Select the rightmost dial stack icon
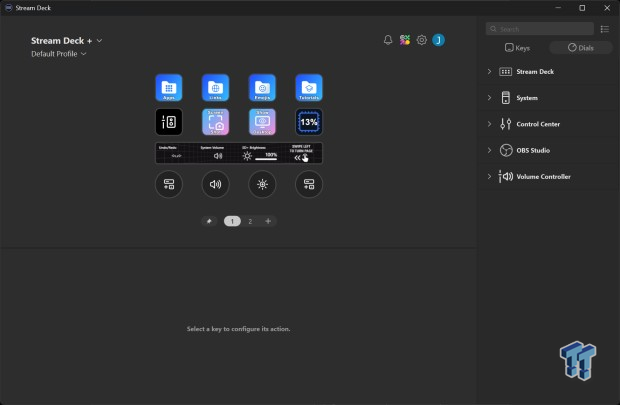Viewport: 620px width, 405px height. [x=309, y=184]
